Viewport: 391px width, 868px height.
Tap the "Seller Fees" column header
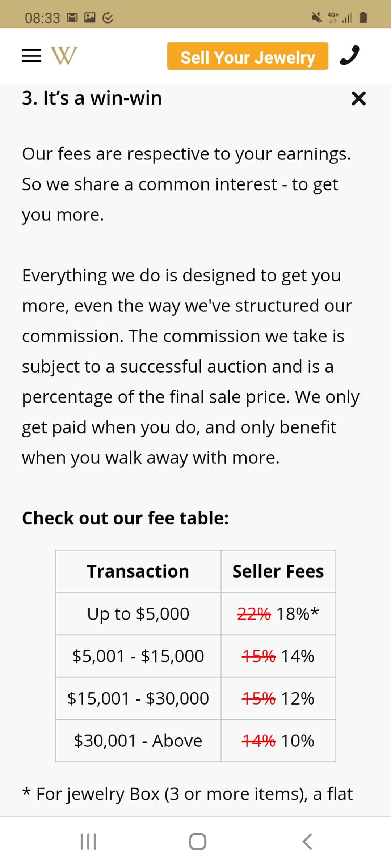click(x=278, y=571)
